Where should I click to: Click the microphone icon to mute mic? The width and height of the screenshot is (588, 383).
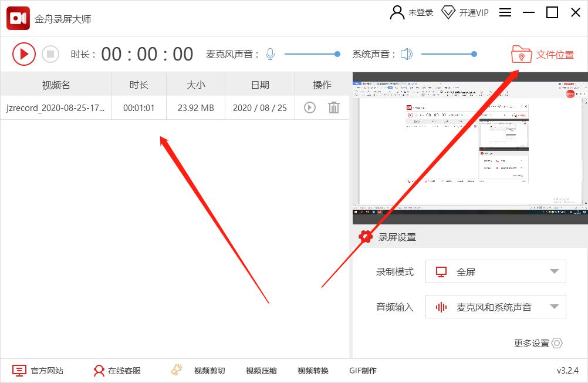click(x=270, y=54)
